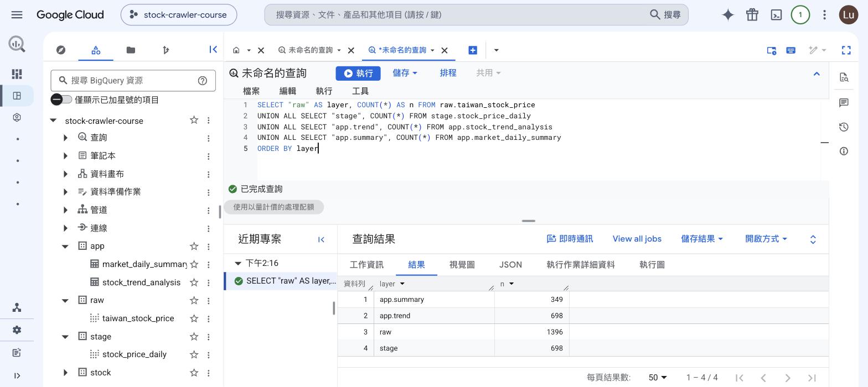Image resolution: width=868 pixels, height=387 pixels.
Task: Switch to the JSON results tab
Action: point(510,265)
